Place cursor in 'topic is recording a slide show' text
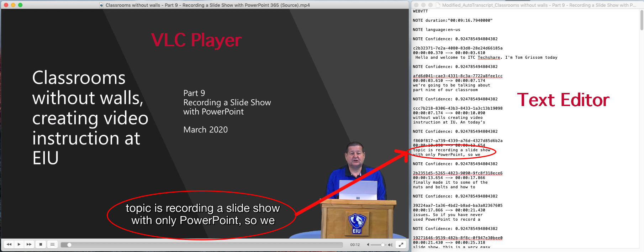Viewport: 644px width, 252px height. (452, 150)
